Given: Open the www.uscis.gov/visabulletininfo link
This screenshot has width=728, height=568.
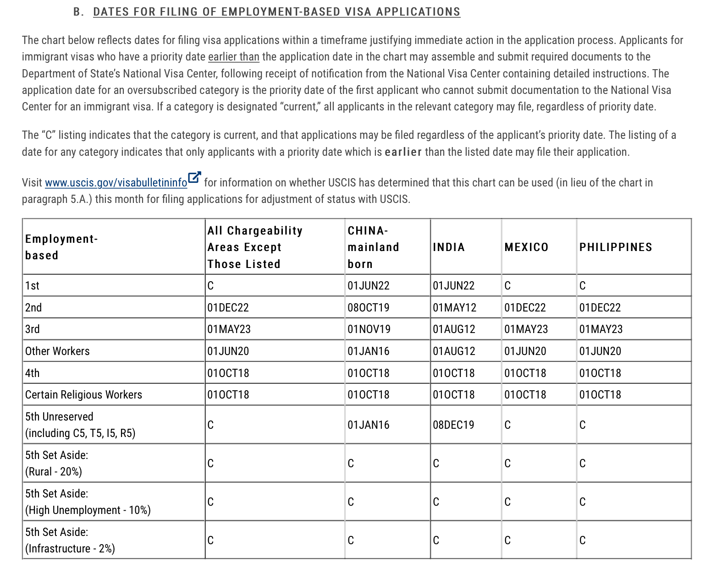Looking at the screenshot, I should pos(116,183).
